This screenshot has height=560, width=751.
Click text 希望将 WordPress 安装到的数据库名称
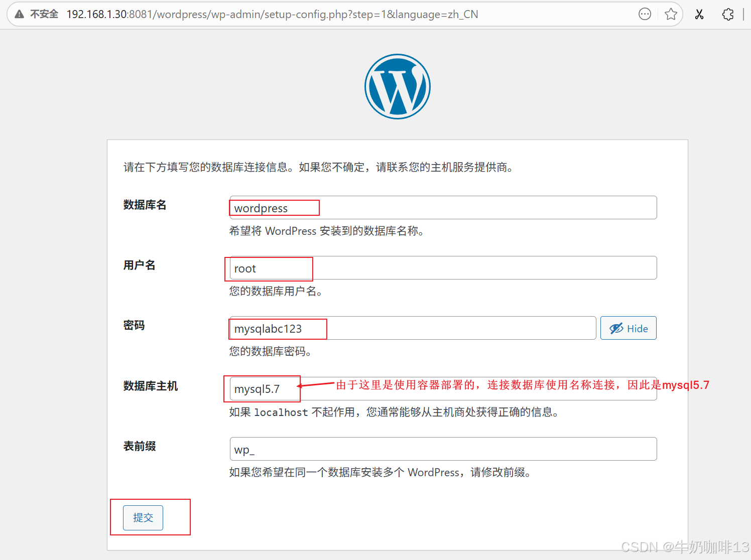(x=326, y=231)
